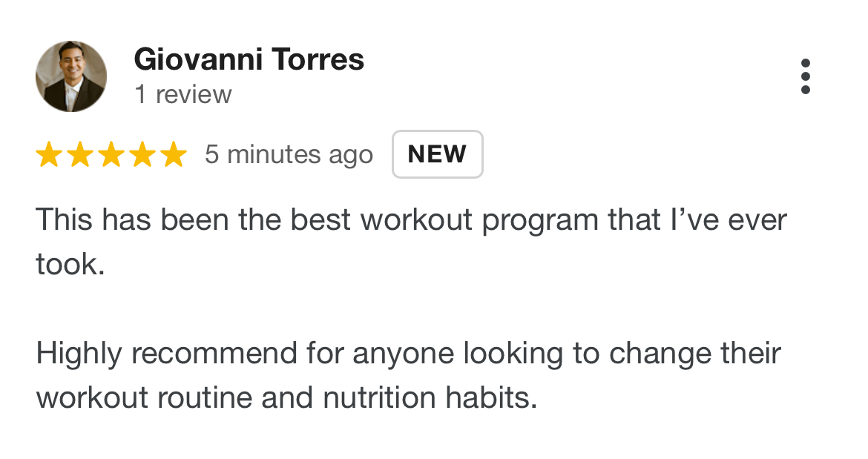Viewport: 868px width, 459px height.
Task: Click the word "Highly" in second paragraph
Action: tap(79, 354)
